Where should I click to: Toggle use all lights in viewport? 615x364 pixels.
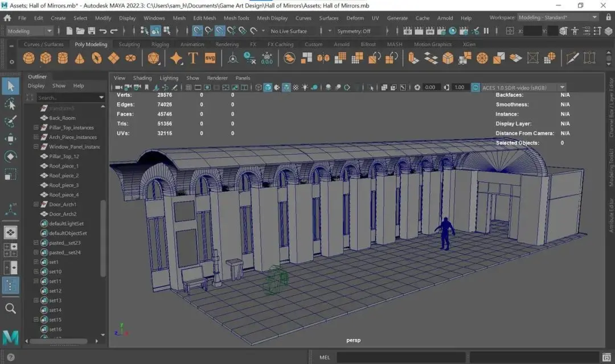pyautogui.click(x=305, y=88)
